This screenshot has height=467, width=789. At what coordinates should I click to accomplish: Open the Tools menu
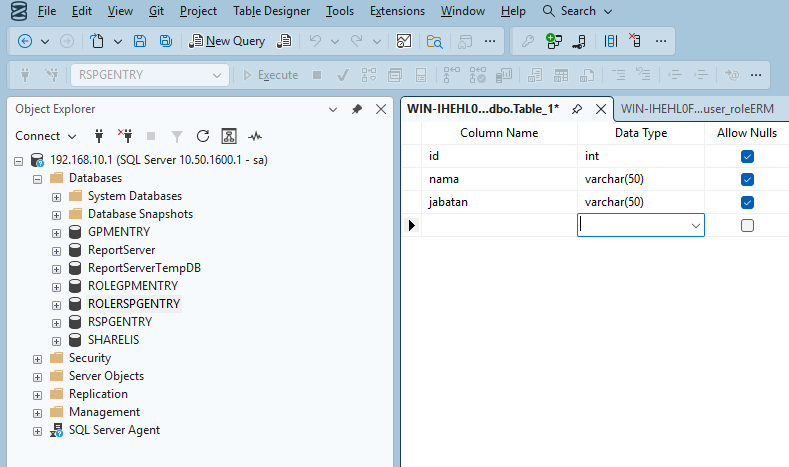pos(340,11)
